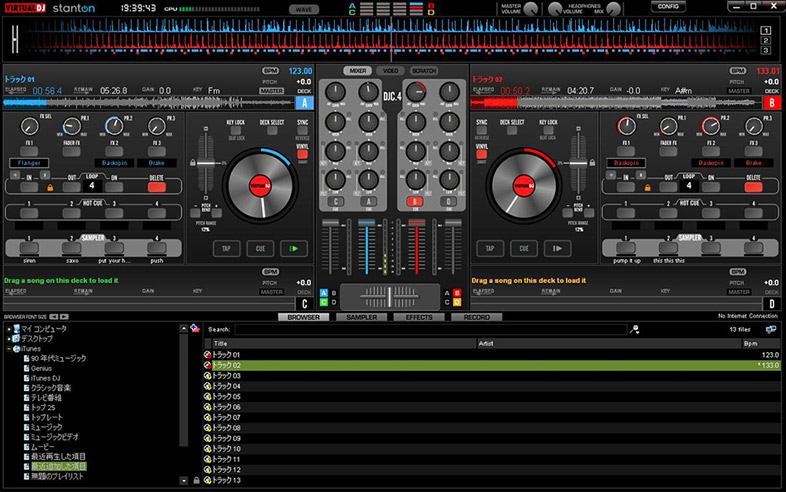Trigger deck A hot cue 3 pad
The image size is (786, 492).
[114, 213]
